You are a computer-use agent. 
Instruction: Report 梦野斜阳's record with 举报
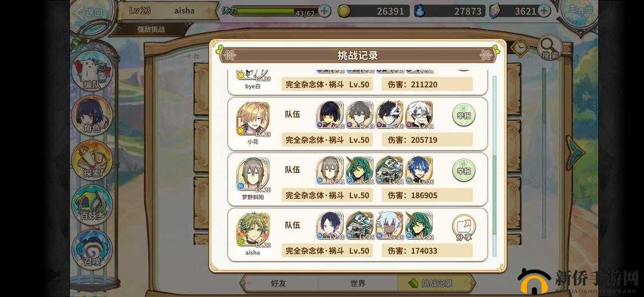pyautogui.click(x=464, y=170)
